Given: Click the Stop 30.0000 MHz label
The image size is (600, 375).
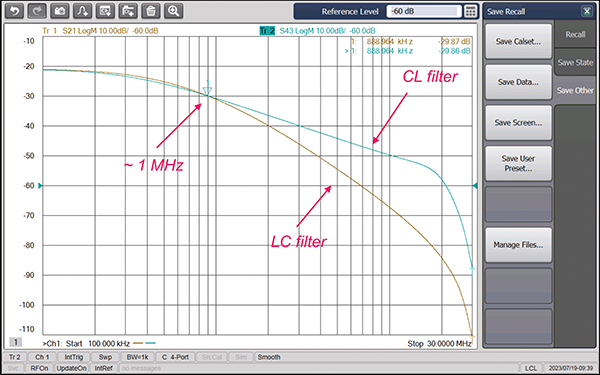Looking at the screenshot, I should tap(439, 344).
